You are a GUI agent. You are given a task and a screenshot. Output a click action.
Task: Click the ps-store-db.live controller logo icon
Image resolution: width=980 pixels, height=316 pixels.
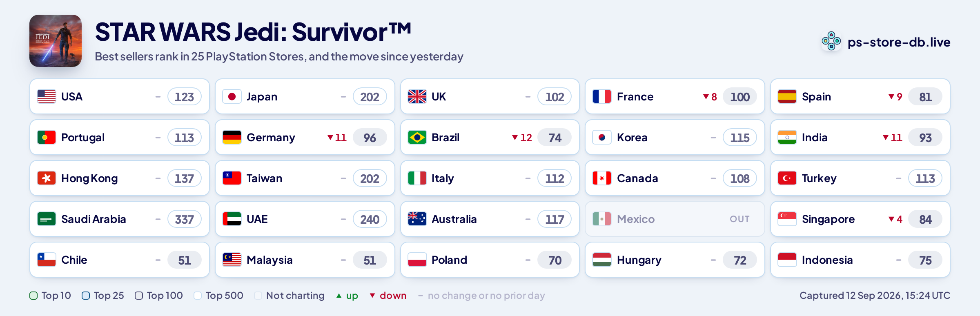point(831,41)
